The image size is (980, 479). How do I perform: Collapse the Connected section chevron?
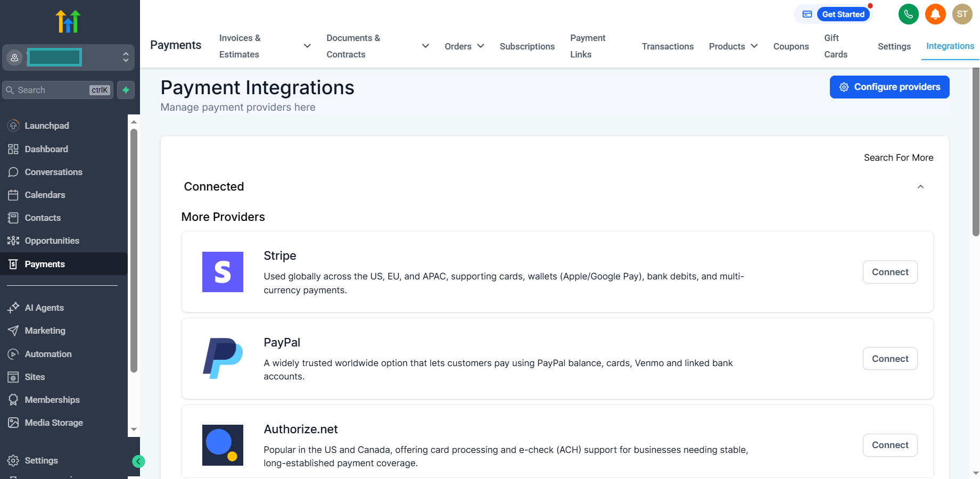tap(920, 187)
